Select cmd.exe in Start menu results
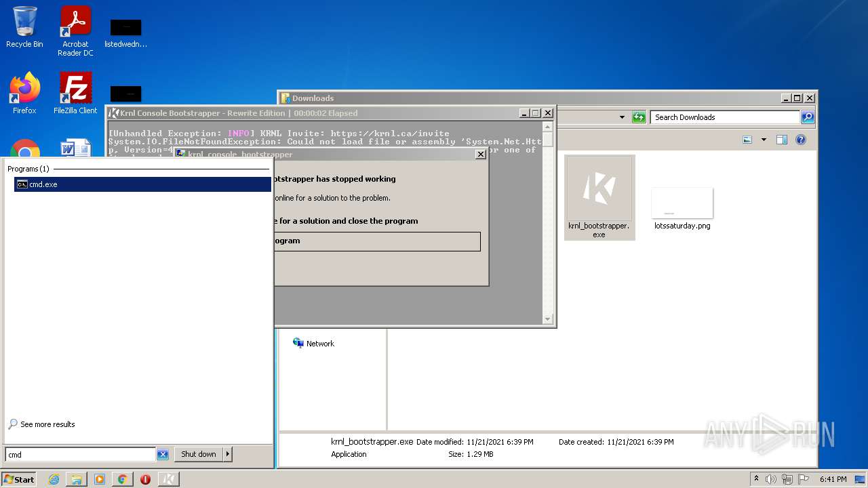This screenshot has width=868, height=488. (x=142, y=184)
